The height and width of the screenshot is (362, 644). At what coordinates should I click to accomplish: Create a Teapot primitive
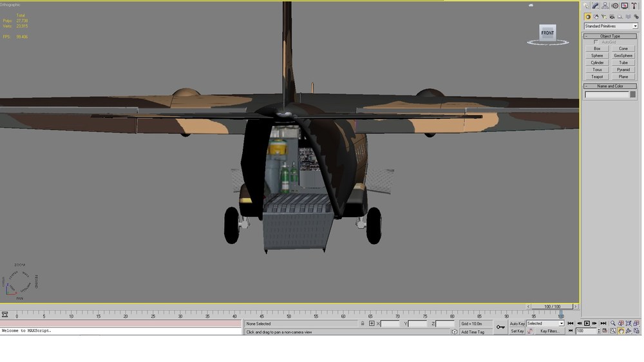click(597, 77)
